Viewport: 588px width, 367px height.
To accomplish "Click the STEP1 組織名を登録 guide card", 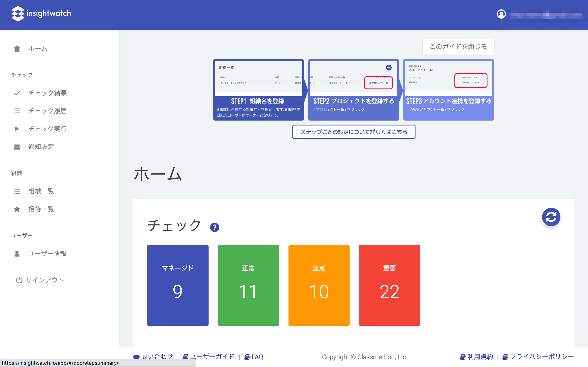I will [x=259, y=90].
